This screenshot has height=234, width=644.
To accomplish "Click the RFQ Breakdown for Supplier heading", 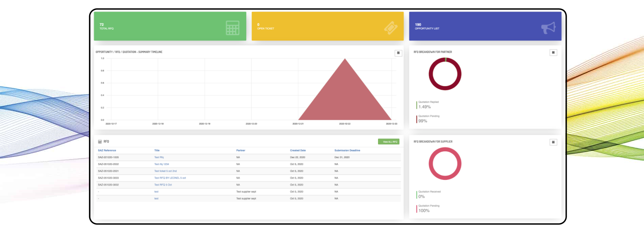I will pos(433,141).
